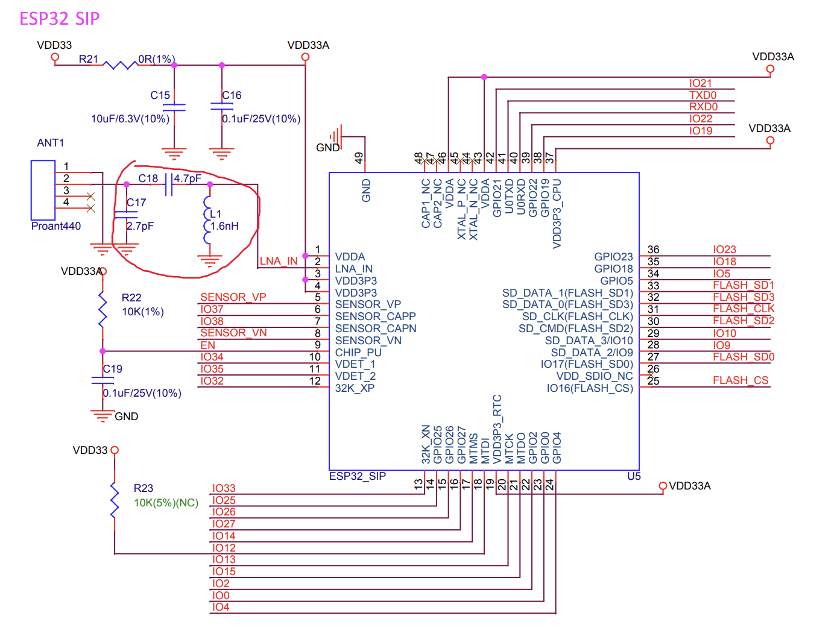Click the IO15 net label

click(x=224, y=571)
